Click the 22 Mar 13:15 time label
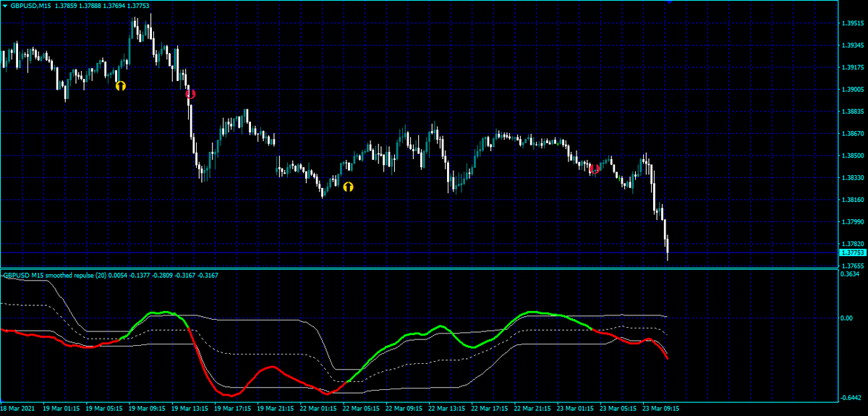This screenshot has width=868, height=416. pos(448,409)
